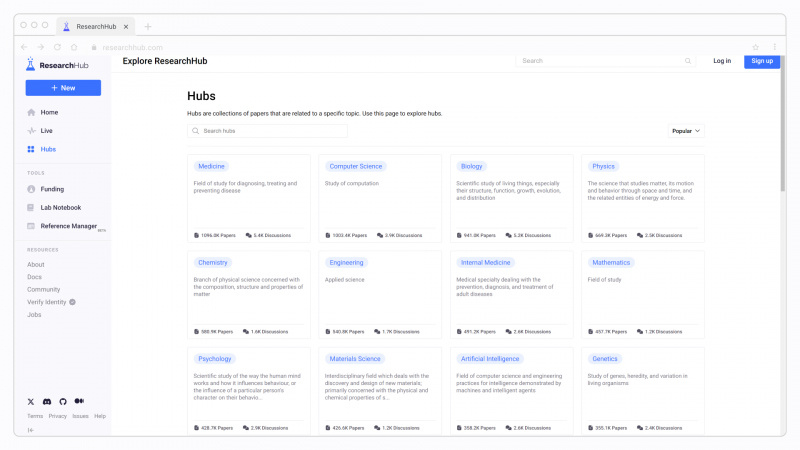
Task: Open the Help footer link
Action: pos(100,416)
